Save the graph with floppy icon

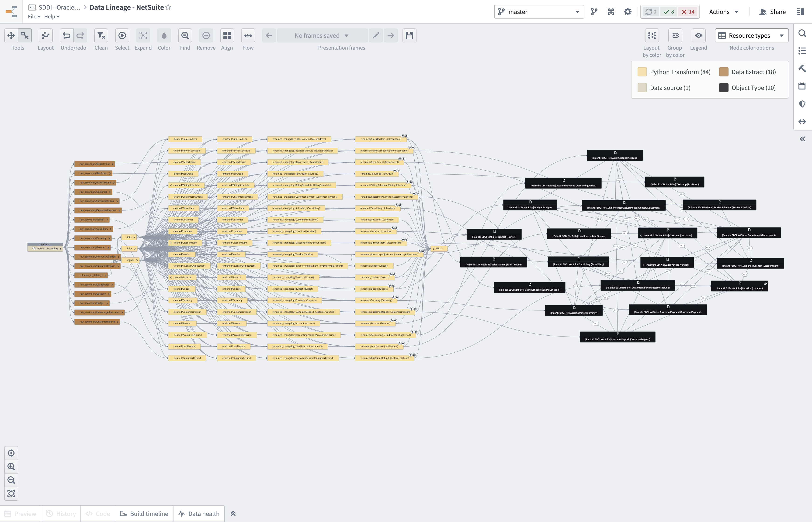(409, 36)
